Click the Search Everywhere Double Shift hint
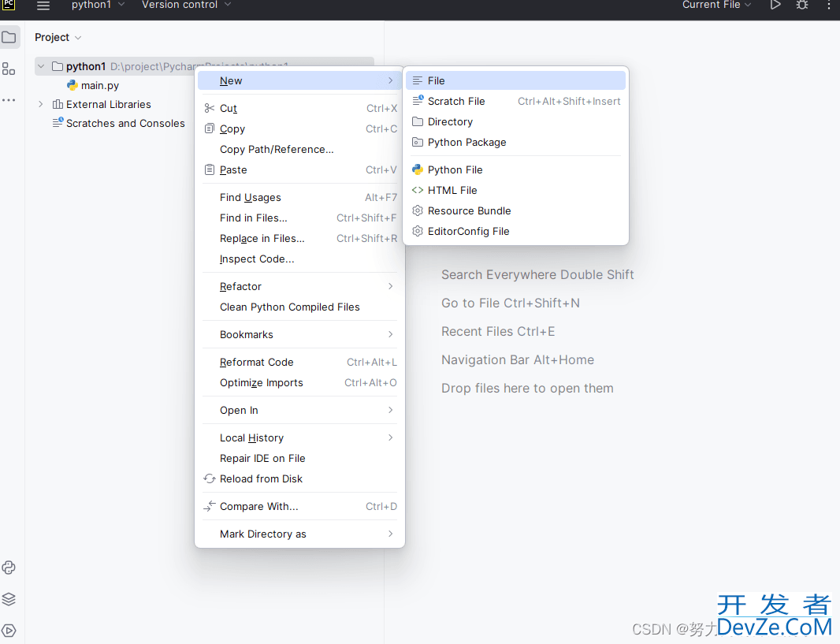Image resolution: width=840 pixels, height=644 pixels. [x=537, y=275]
